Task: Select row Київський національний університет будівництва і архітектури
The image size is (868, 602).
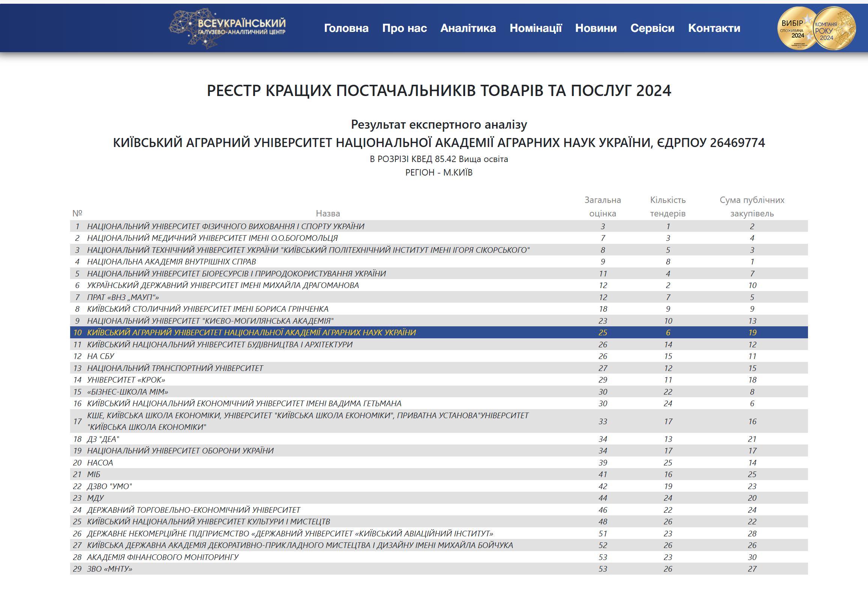Action: [439, 344]
